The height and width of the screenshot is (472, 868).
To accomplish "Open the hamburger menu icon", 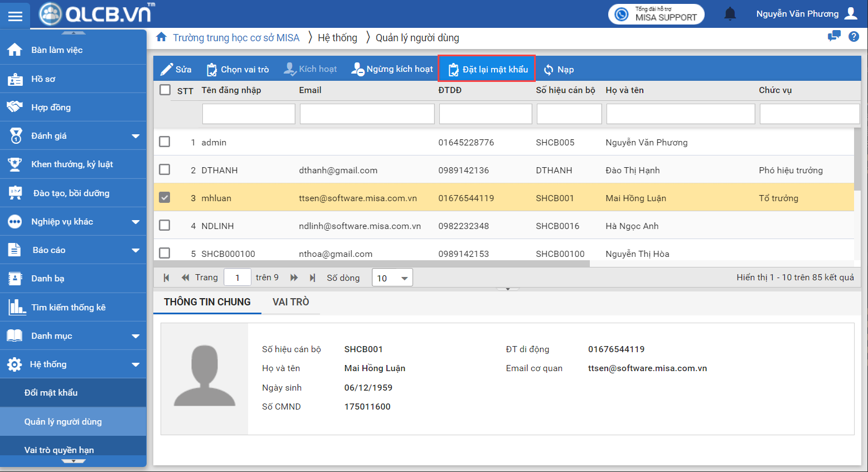I will point(15,16).
